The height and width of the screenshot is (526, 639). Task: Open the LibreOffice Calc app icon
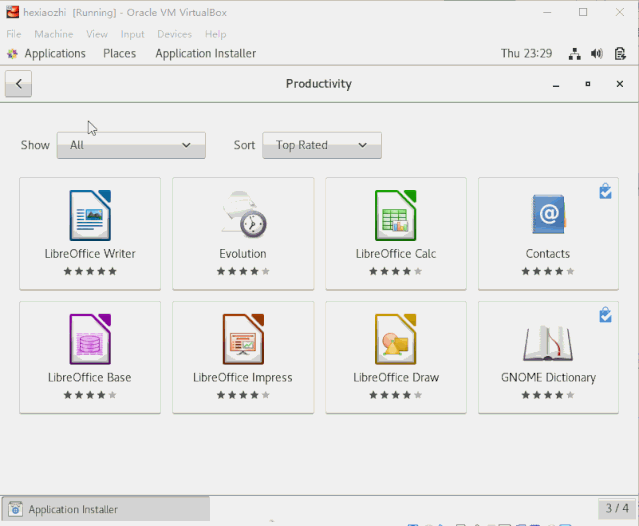pos(396,215)
